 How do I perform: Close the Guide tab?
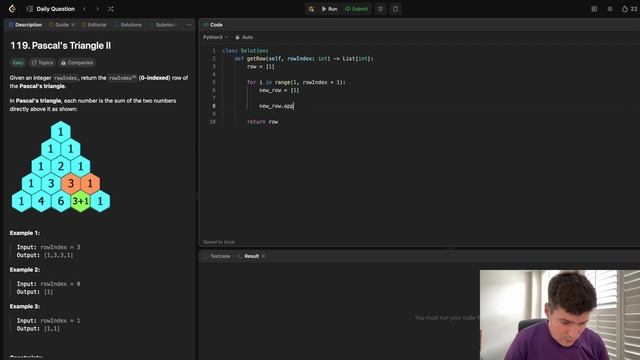(x=73, y=25)
